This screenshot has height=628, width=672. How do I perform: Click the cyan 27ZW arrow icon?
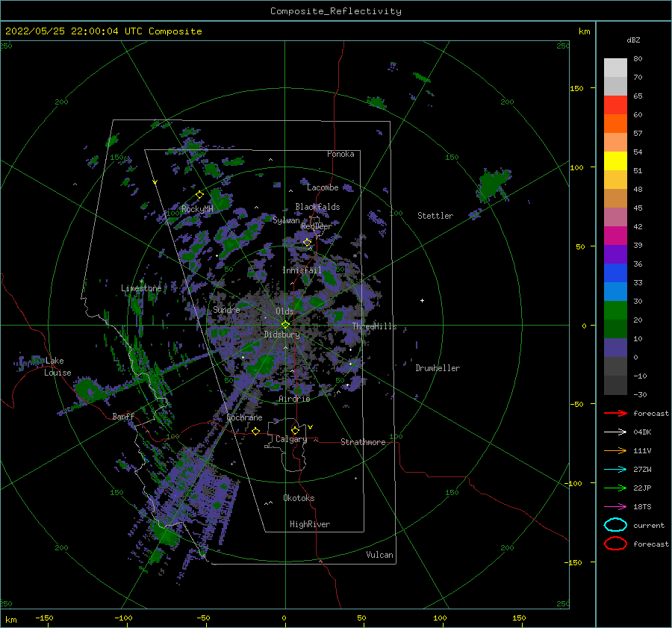[x=615, y=470]
